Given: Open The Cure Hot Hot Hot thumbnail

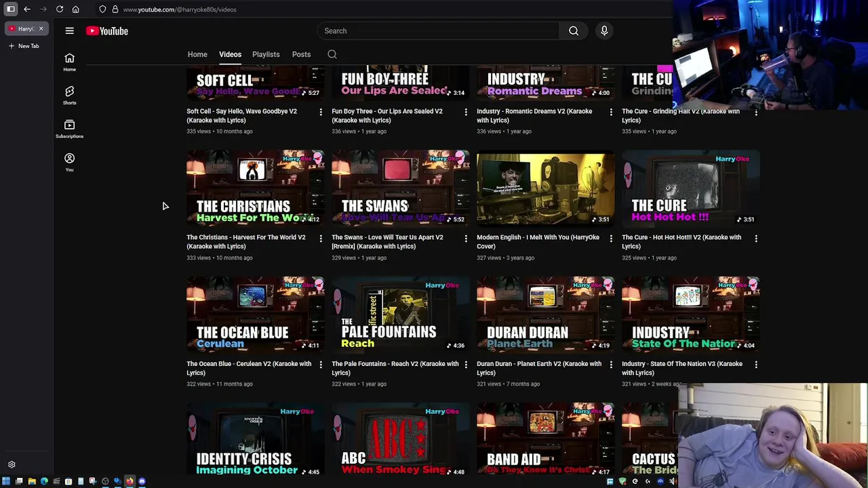Looking at the screenshot, I should [x=690, y=188].
